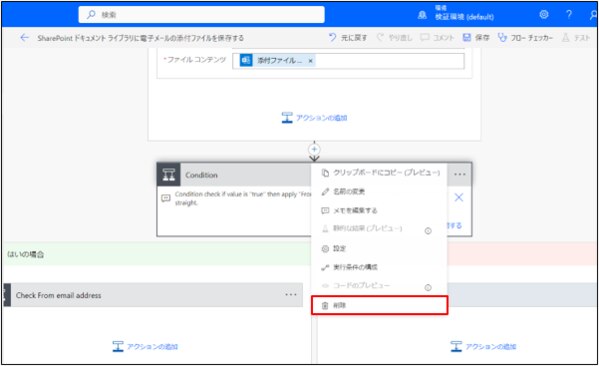
Task: Click the redo (やり直し) button
Action: pos(394,37)
